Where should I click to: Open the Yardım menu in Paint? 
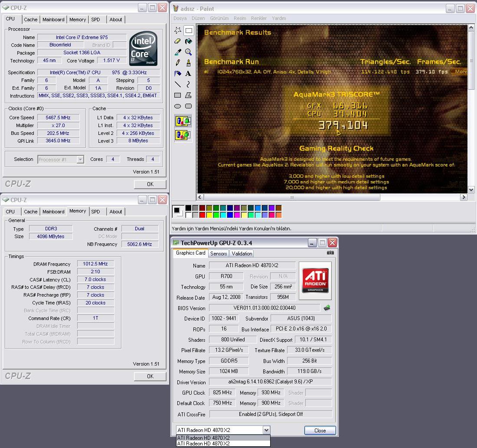pos(279,18)
